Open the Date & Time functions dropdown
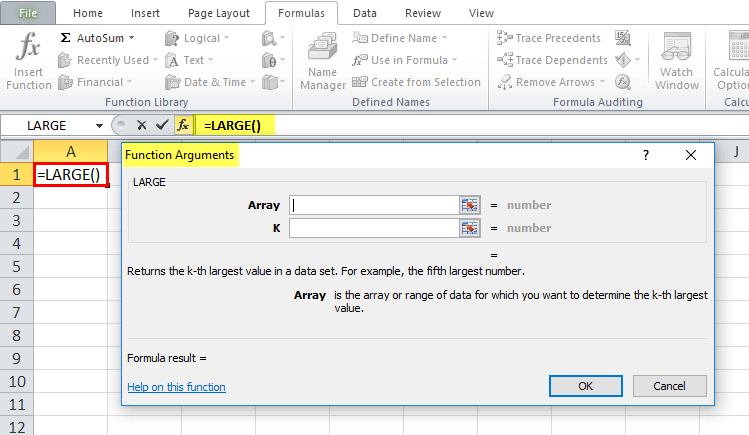The height and width of the screenshot is (435, 749). (250, 82)
